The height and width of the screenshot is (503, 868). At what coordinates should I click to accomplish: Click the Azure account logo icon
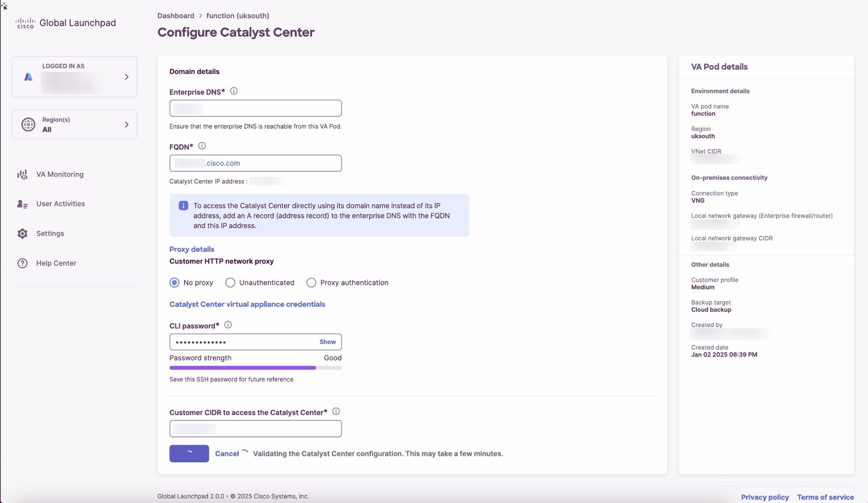click(x=28, y=77)
